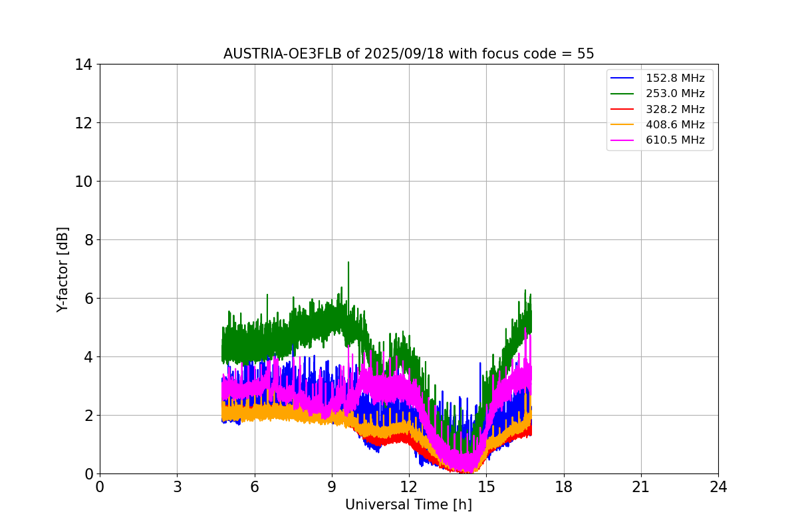Click the green line swatch in legend

pyautogui.click(x=623, y=94)
